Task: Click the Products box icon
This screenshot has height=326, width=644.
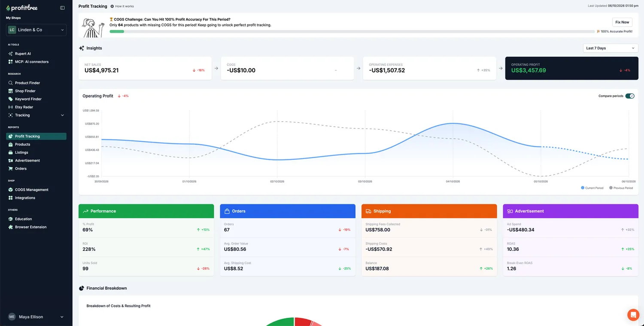Action: (11, 144)
